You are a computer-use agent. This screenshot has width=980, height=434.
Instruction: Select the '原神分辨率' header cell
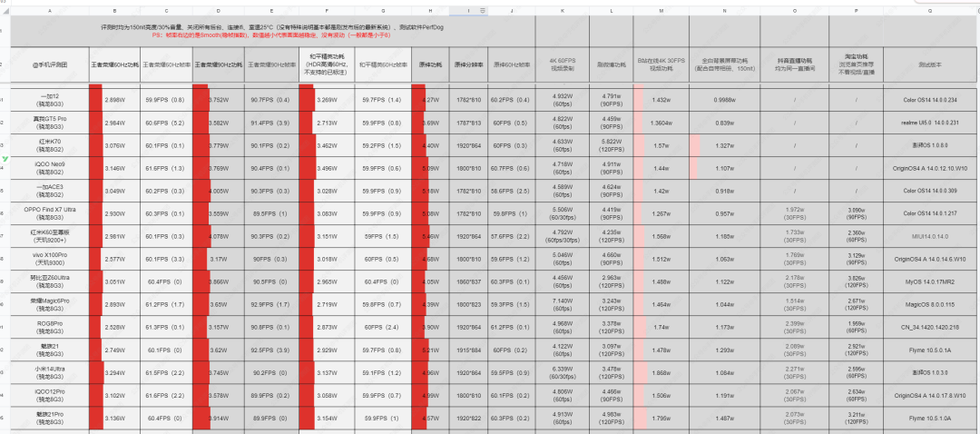(x=468, y=64)
